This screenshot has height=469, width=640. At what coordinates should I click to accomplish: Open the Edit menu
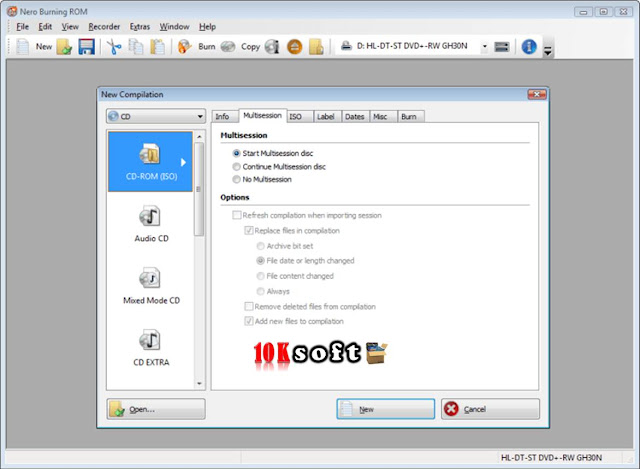click(x=45, y=27)
